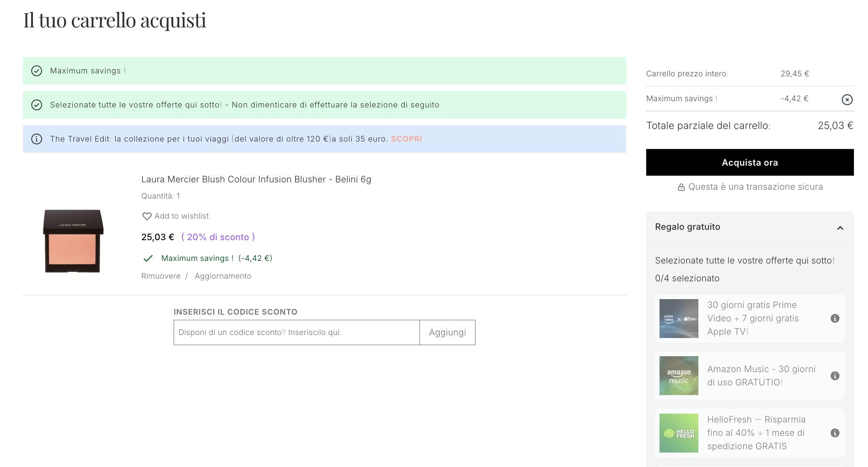The height and width of the screenshot is (467, 868).
Task: Click 'Maximum savings ! (-4,42 €)' product line
Action: click(x=217, y=258)
